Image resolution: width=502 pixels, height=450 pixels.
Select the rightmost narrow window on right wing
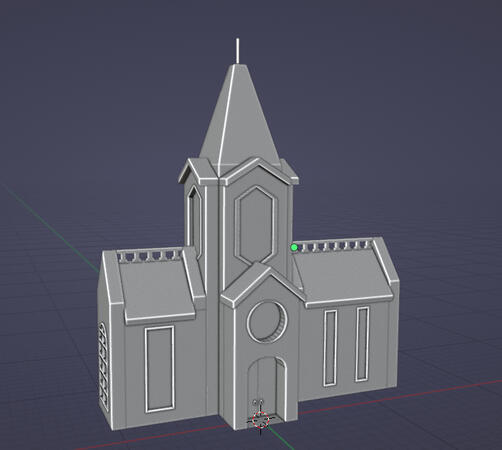pyautogui.click(x=362, y=344)
